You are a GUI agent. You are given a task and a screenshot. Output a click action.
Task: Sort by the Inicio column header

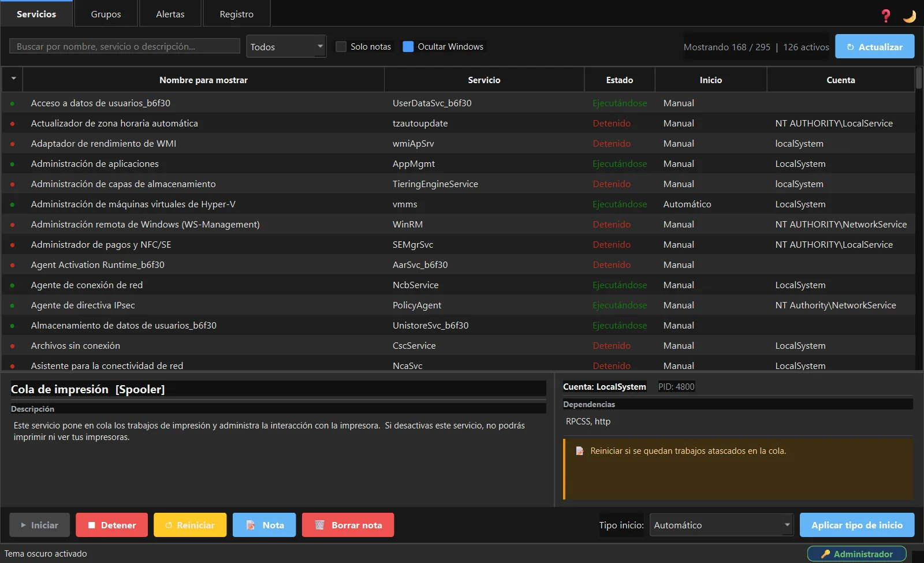tap(711, 80)
